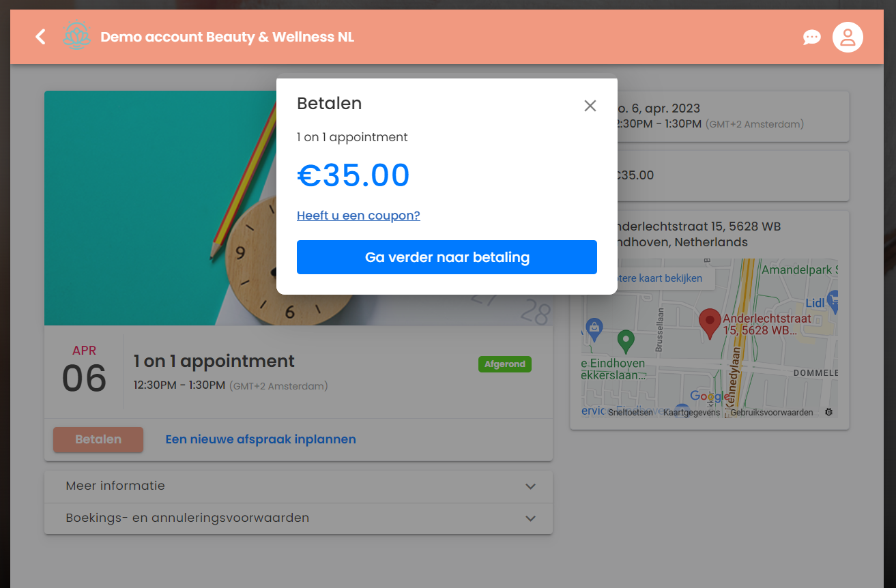Open the Gebruiksvoorwaarden map link
Viewport: 896px width, 588px height.
click(771, 413)
